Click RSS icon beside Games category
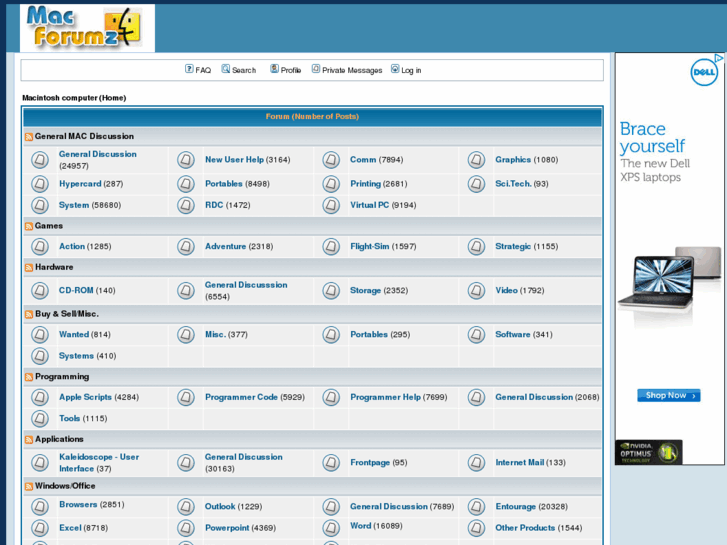This screenshot has height=545, width=727. click(29, 226)
